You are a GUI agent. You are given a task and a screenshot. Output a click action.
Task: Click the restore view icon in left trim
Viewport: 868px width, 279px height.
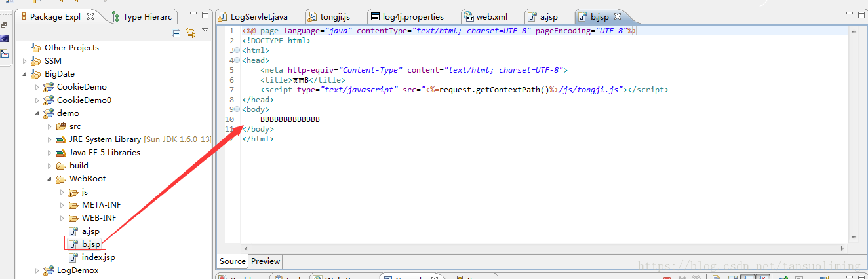pyautogui.click(x=5, y=25)
